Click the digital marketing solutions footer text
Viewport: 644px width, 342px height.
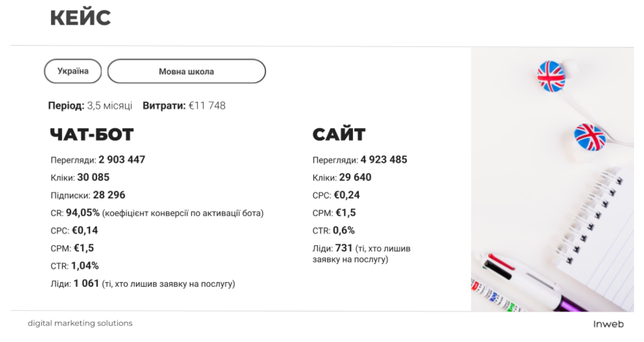(x=80, y=323)
